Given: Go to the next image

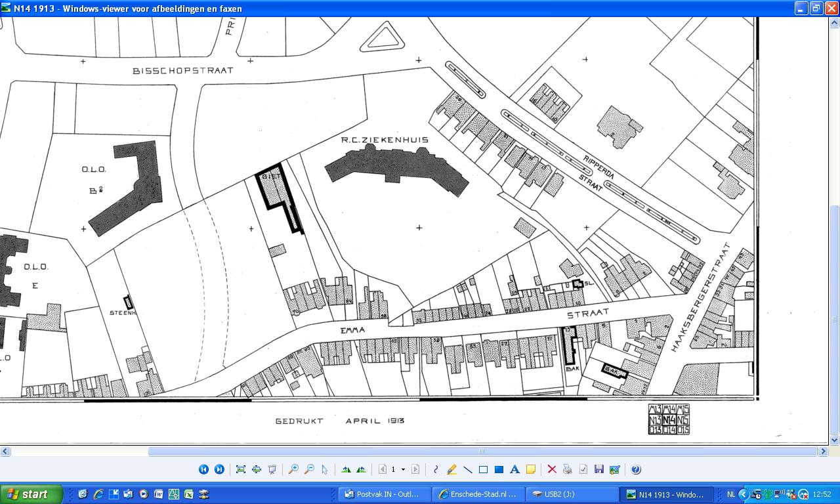Looking at the screenshot, I should tap(219, 469).
